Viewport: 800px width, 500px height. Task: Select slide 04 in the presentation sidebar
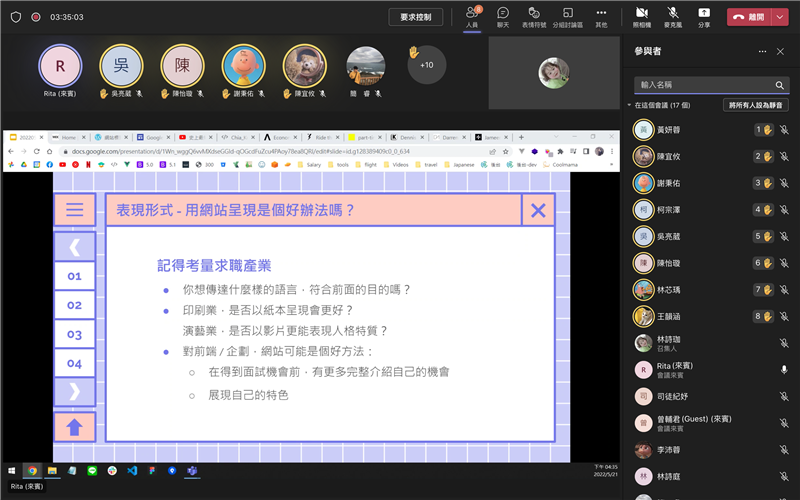point(74,363)
